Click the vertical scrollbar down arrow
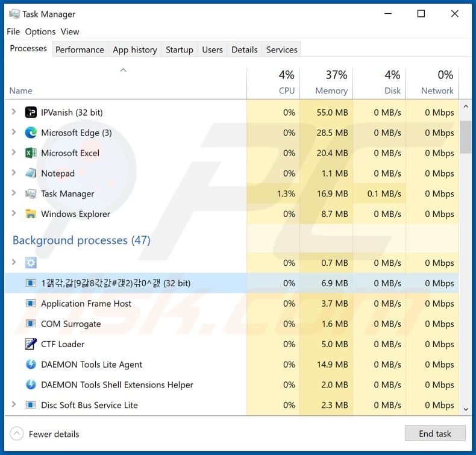This screenshot has height=455, width=476. [x=466, y=409]
